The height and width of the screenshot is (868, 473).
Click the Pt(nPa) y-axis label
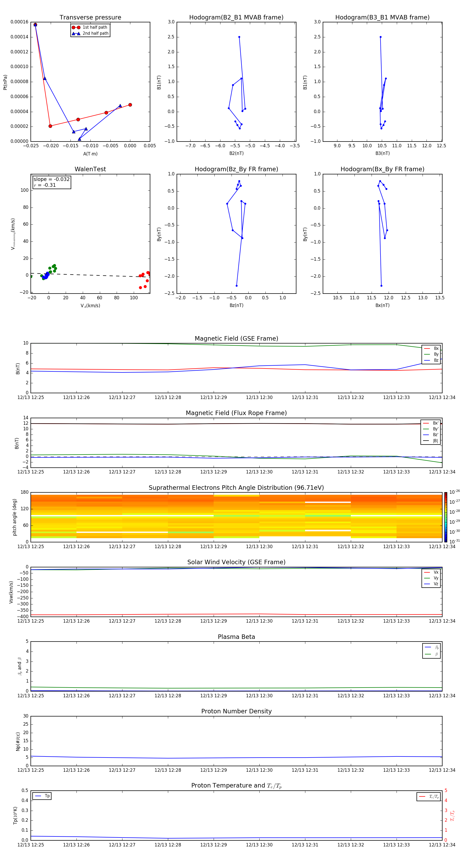[5, 82]
